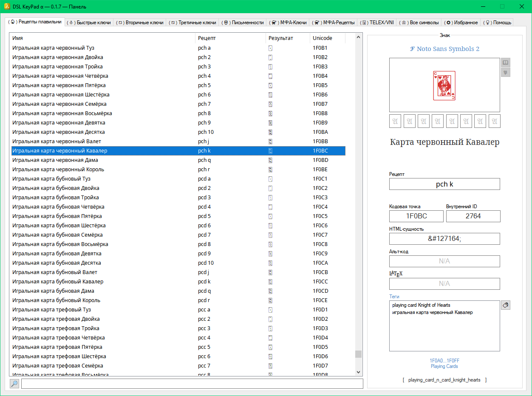Sort list by Рецепт column header

(230, 38)
